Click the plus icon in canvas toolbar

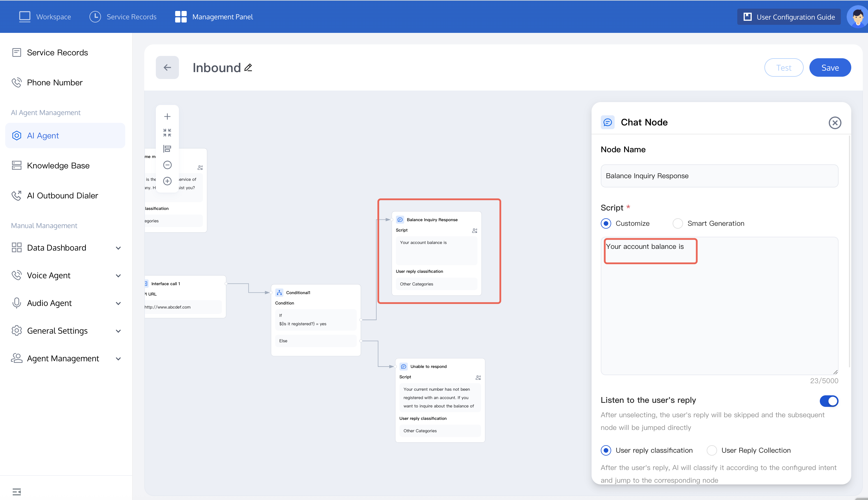(x=167, y=117)
